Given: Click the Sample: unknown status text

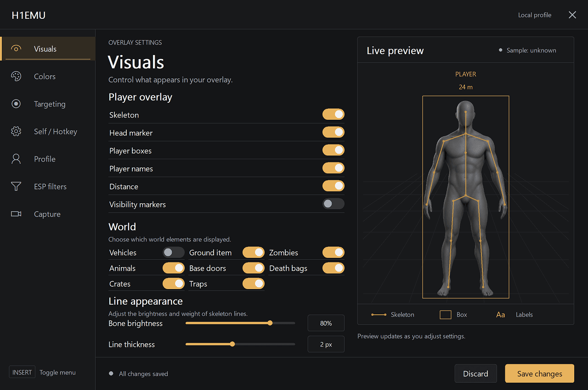Looking at the screenshot, I should point(531,50).
